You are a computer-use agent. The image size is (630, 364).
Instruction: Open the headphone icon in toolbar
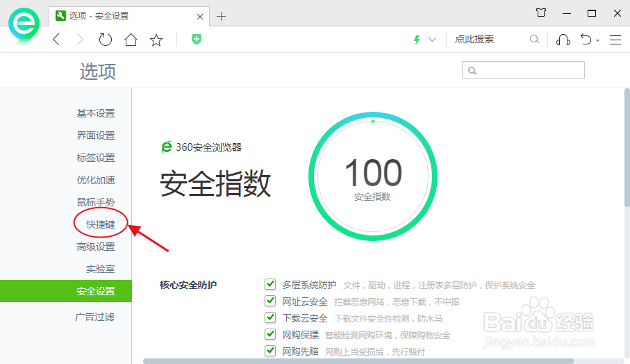click(x=563, y=40)
